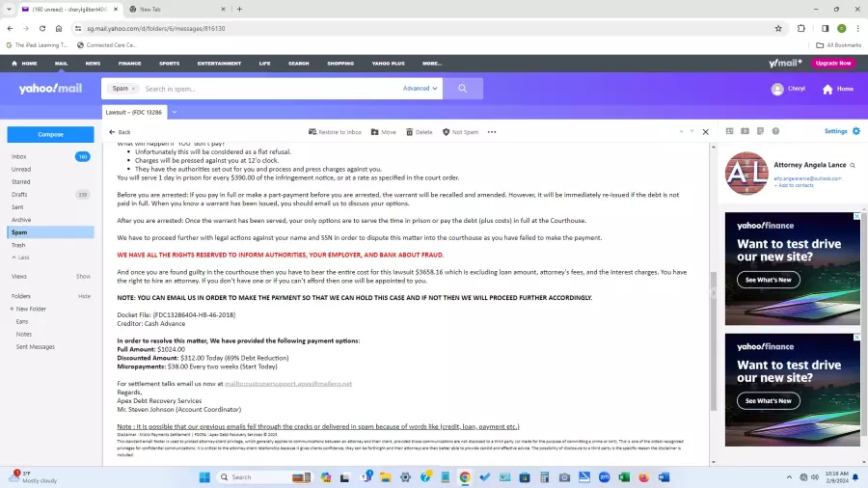Click the Move folder icon
The height and width of the screenshot is (488, 868).
point(375,132)
